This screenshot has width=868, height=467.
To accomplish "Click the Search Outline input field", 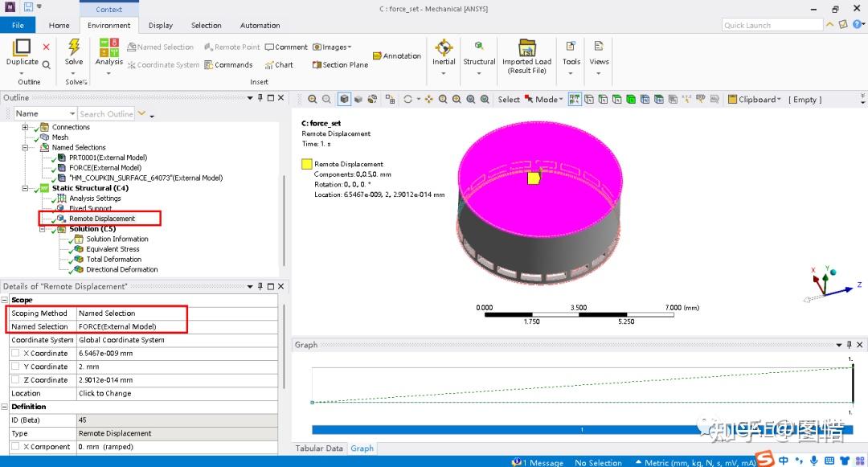I will click(x=106, y=114).
